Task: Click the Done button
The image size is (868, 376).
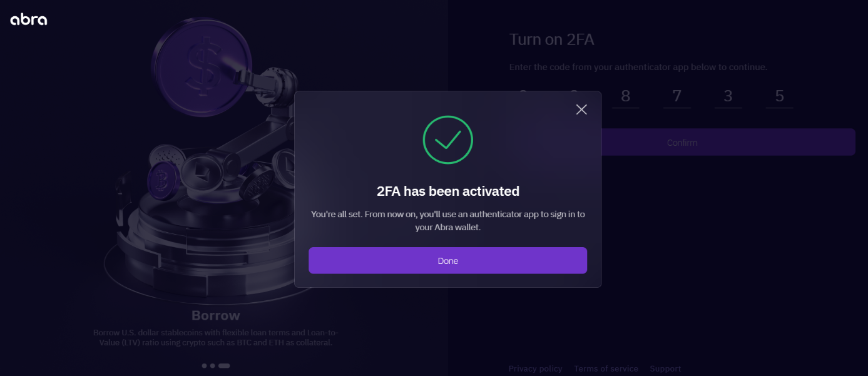Action: click(x=447, y=260)
